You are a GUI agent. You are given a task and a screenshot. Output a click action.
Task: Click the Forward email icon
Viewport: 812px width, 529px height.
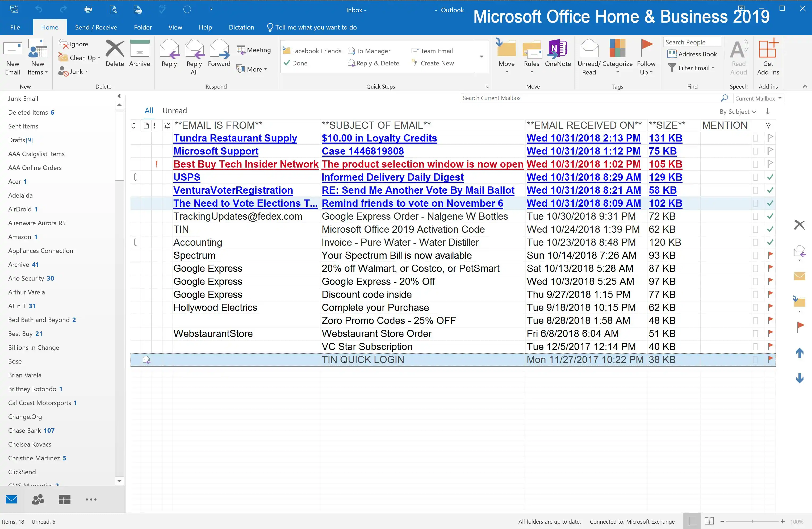[x=219, y=50]
